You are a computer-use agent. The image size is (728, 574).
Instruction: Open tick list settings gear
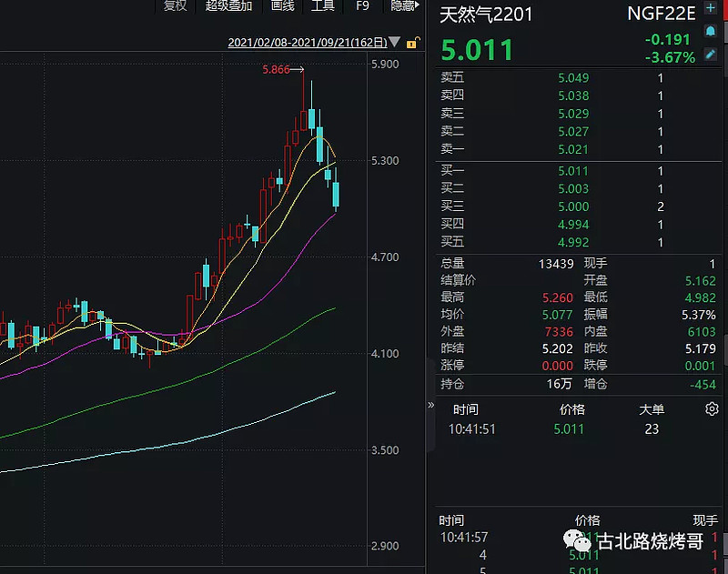click(x=712, y=408)
